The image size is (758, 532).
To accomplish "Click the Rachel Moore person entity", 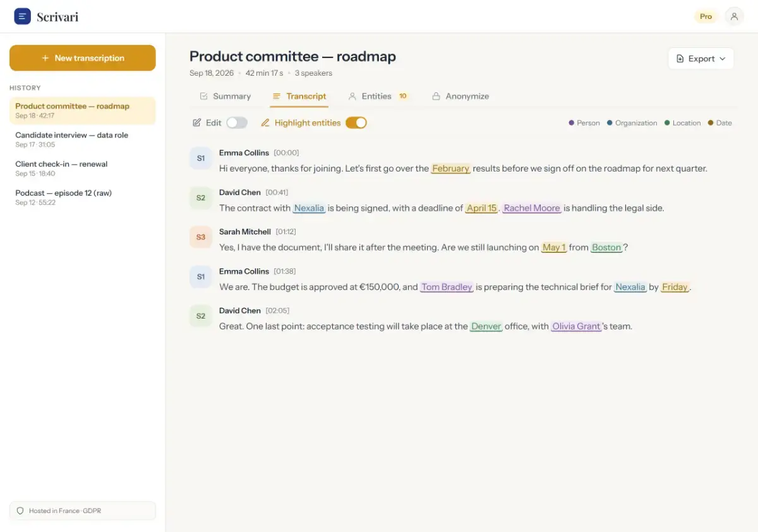I will [532, 208].
